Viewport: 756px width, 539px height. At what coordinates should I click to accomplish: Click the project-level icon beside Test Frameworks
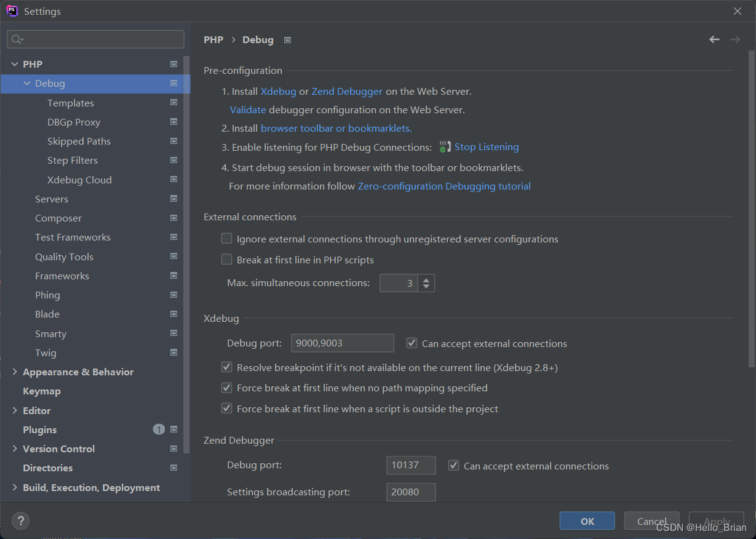coord(174,237)
